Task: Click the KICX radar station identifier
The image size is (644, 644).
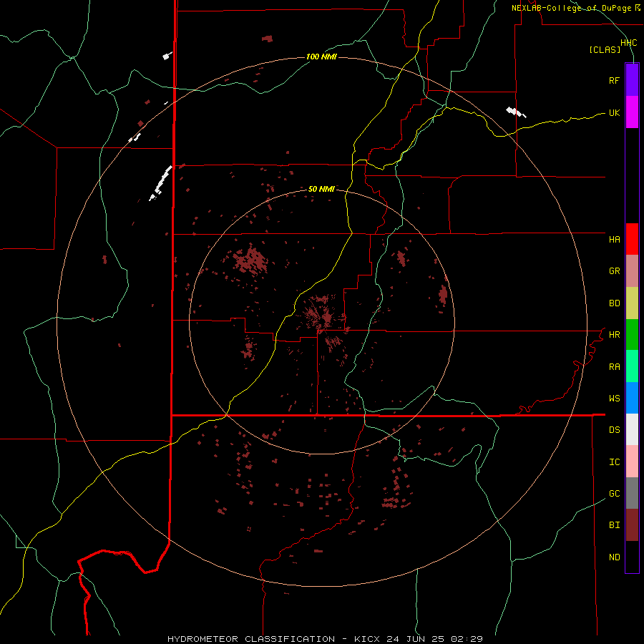Action: tap(367, 639)
